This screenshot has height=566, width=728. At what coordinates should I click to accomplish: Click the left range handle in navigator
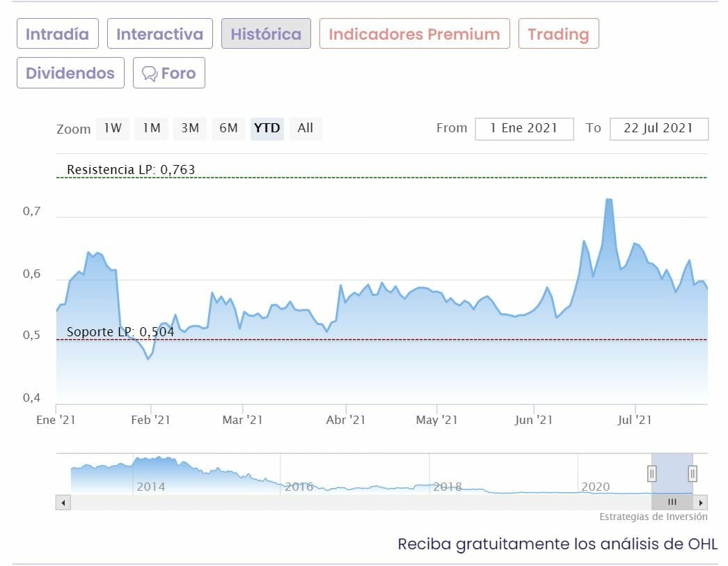point(652,474)
